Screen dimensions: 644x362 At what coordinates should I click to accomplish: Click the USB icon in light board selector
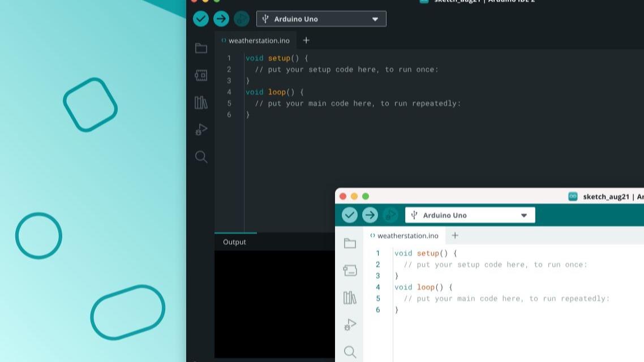(x=414, y=215)
